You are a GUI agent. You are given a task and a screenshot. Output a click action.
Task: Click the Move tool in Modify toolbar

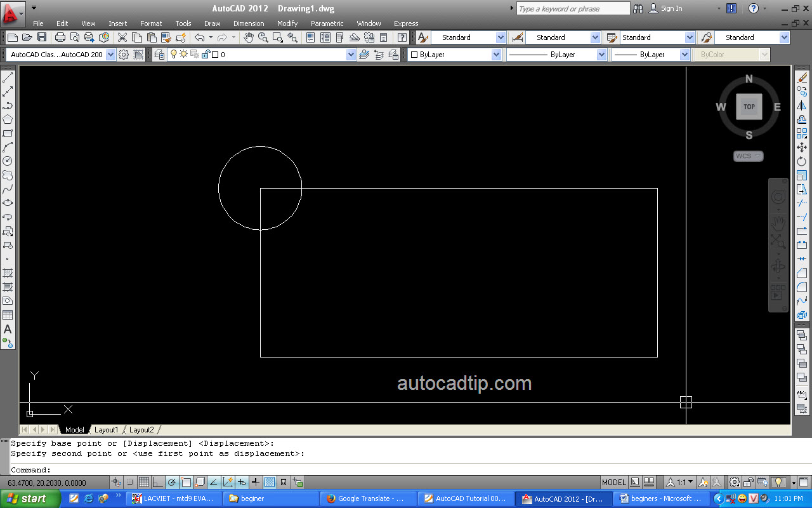click(x=802, y=147)
